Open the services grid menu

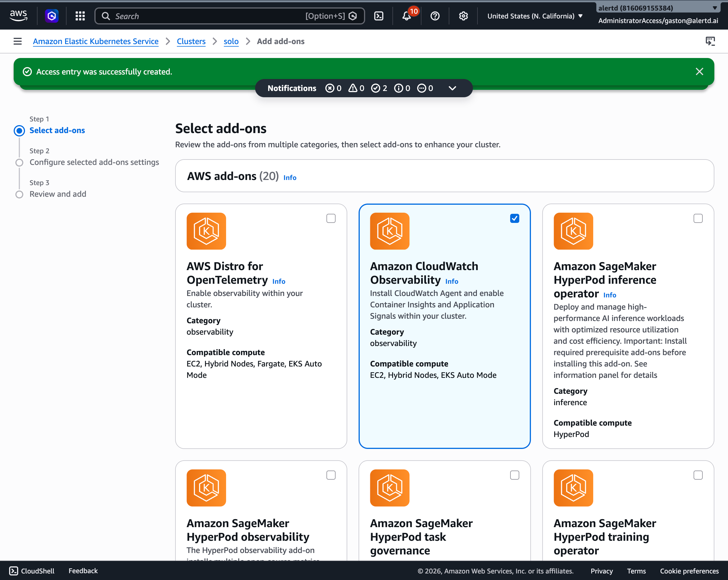[80, 16]
